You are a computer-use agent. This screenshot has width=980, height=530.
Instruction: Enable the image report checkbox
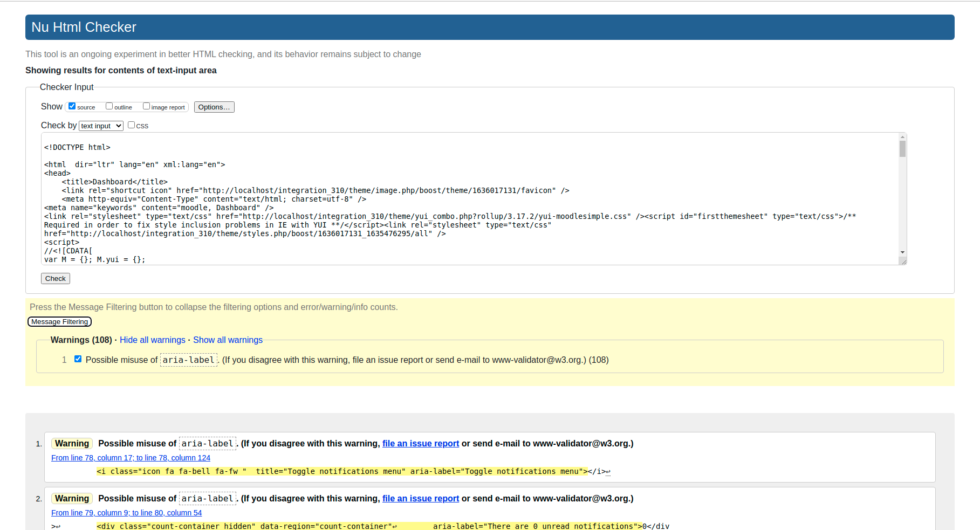(x=146, y=106)
